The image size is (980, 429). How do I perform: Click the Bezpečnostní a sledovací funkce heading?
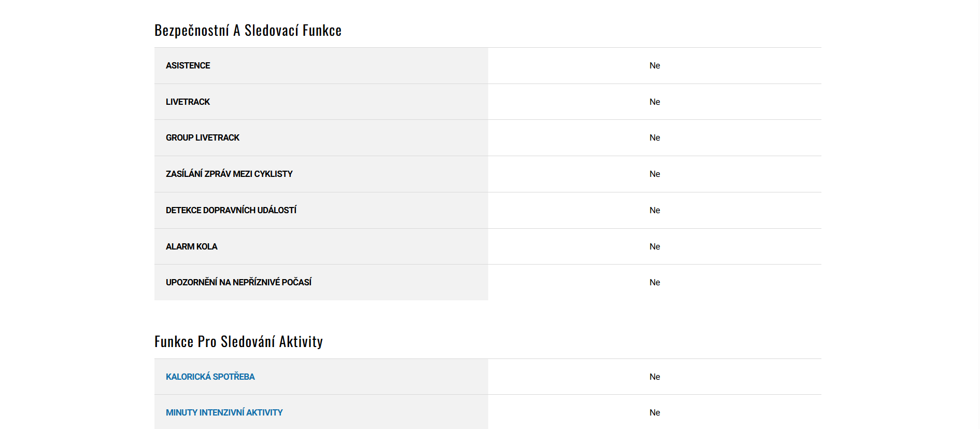(x=248, y=31)
